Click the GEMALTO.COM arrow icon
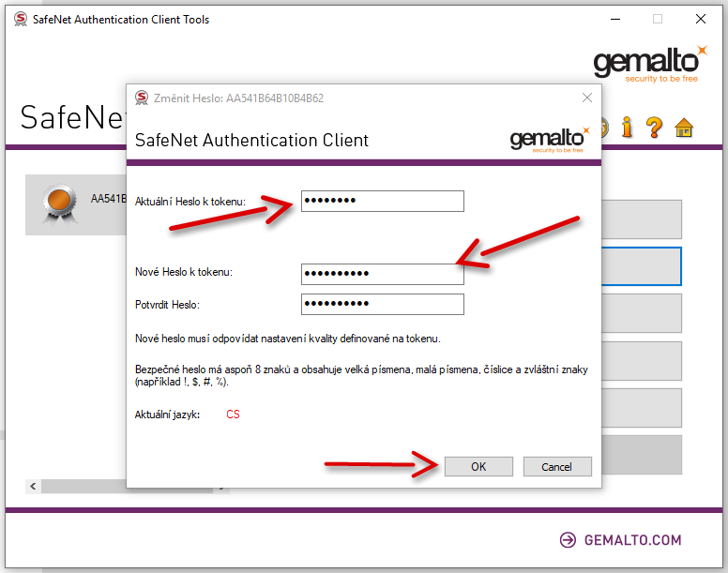 568,540
